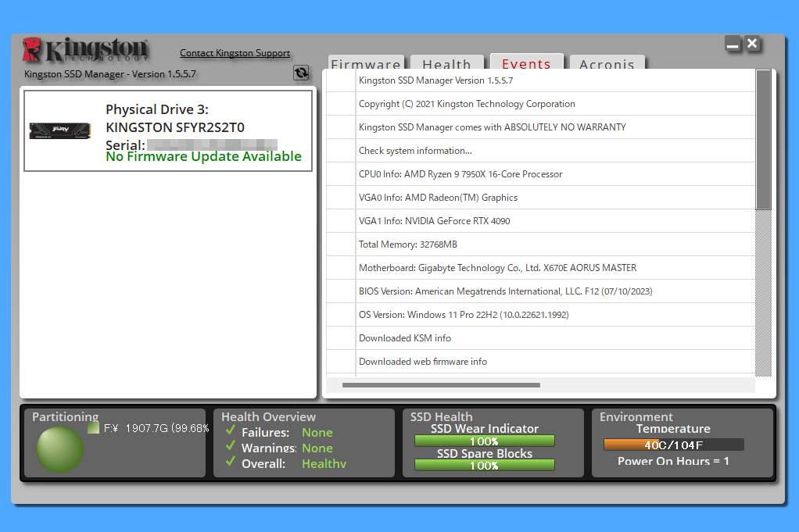Click the SSD Spare Blocks progress bar
The height and width of the screenshot is (532, 799).
pyautogui.click(x=484, y=465)
